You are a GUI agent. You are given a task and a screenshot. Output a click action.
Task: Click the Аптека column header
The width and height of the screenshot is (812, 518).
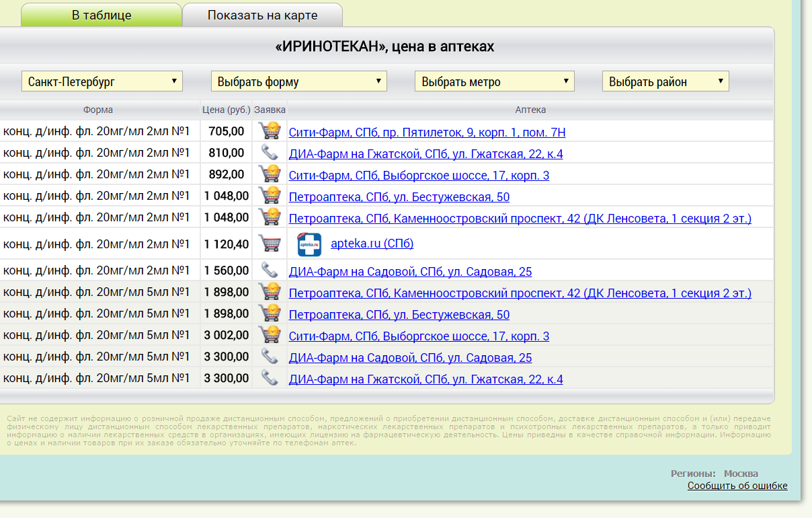pos(530,110)
